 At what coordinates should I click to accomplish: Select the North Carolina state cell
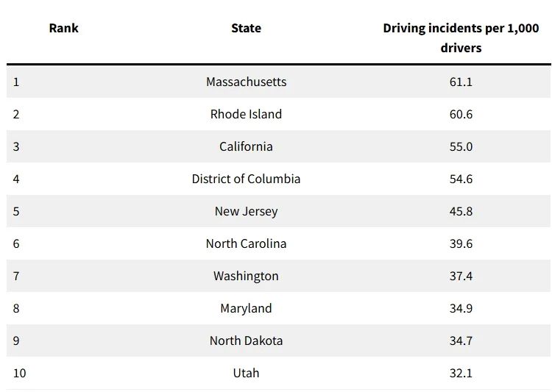pos(246,243)
